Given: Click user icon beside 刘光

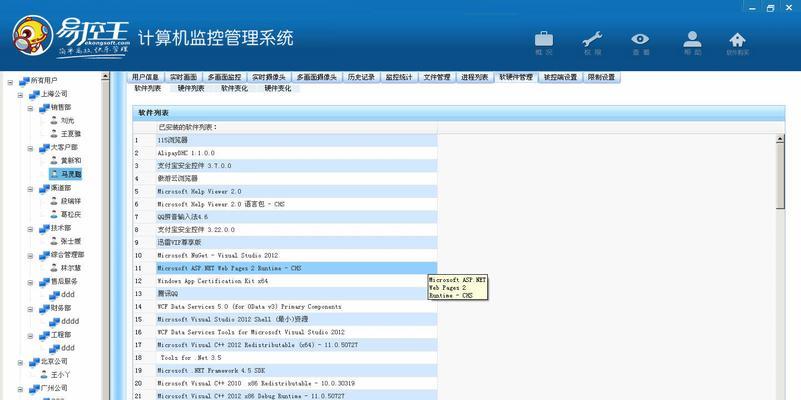Looking at the screenshot, I should 54,121.
